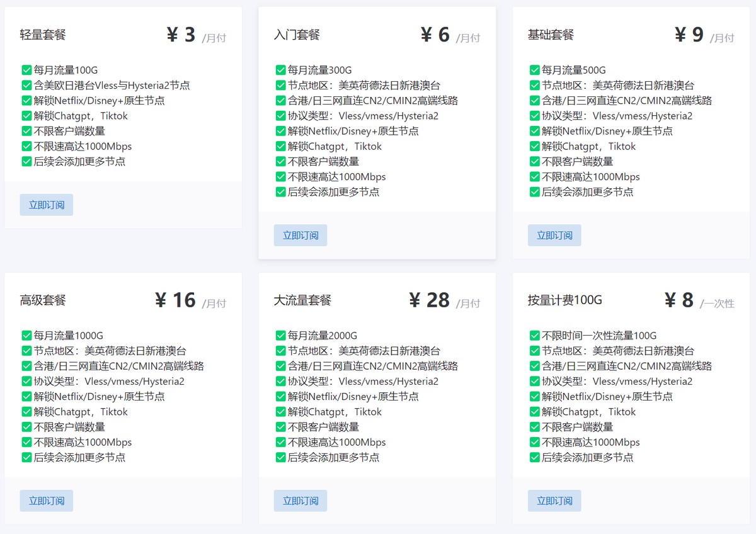This screenshot has width=756, height=534.
Task: Click the checkmark beside 不限速高达1000Mbps in 高级套餐
Action: [26, 441]
